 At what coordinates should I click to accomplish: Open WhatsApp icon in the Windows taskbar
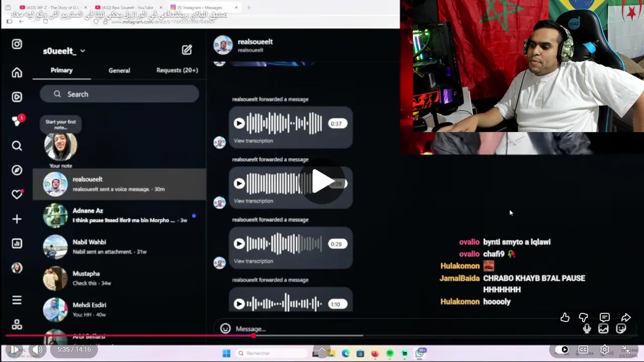pyautogui.click(x=420, y=353)
